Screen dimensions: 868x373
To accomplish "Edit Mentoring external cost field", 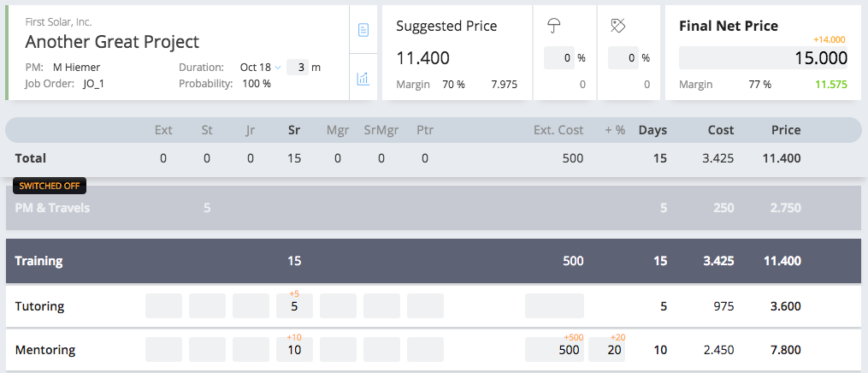I will click(x=554, y=350).
